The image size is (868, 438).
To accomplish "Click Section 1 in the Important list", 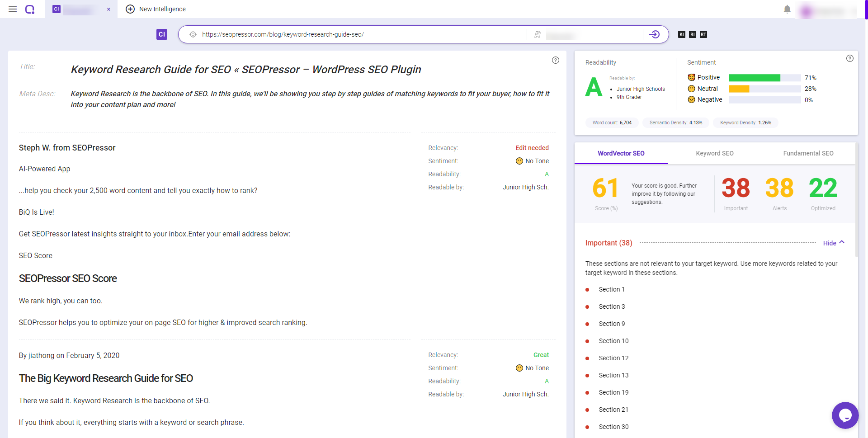I will (x=612, y=289).
